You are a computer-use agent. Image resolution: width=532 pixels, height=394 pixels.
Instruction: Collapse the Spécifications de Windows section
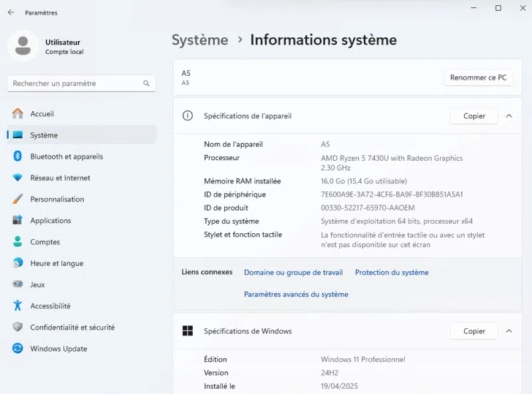509,331
